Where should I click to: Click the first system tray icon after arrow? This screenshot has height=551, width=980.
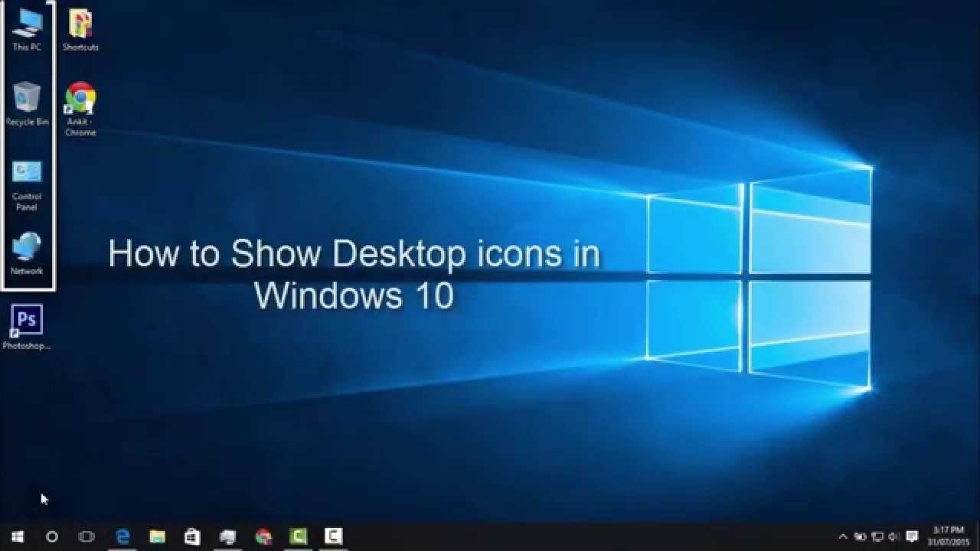pos(861,536)
